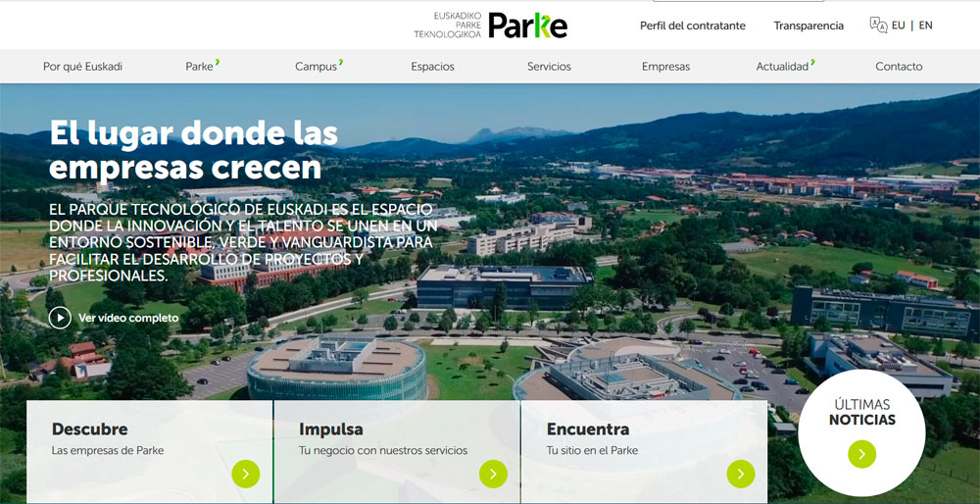This screenshot has width=980, height=504.
Task: Play the full video circle icon
Action: 60,318
